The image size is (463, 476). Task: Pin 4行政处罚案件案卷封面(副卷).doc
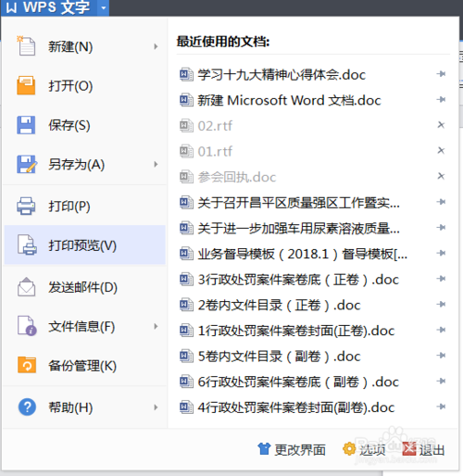coord(441,407)
